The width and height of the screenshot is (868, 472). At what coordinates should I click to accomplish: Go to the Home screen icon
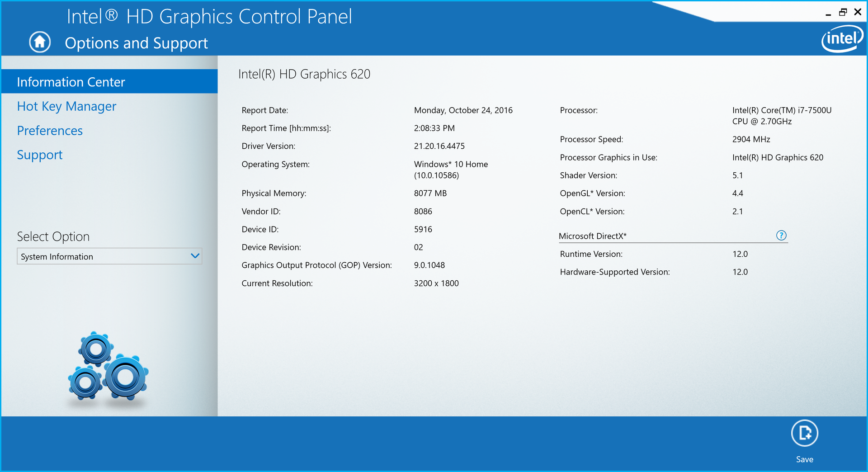40,42
